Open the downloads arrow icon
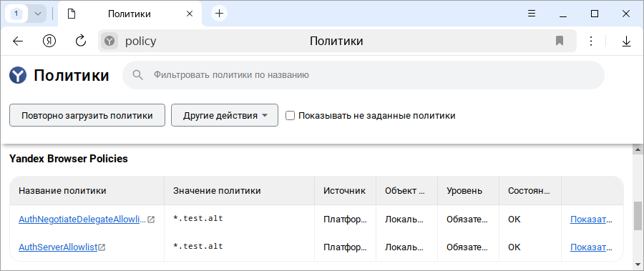 (x=626, y=41)
